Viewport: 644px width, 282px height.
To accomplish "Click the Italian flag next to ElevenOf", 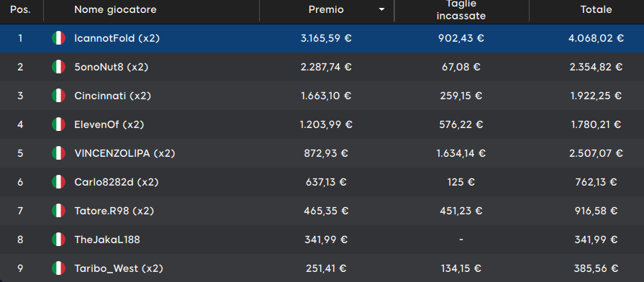I will point(58,124).
